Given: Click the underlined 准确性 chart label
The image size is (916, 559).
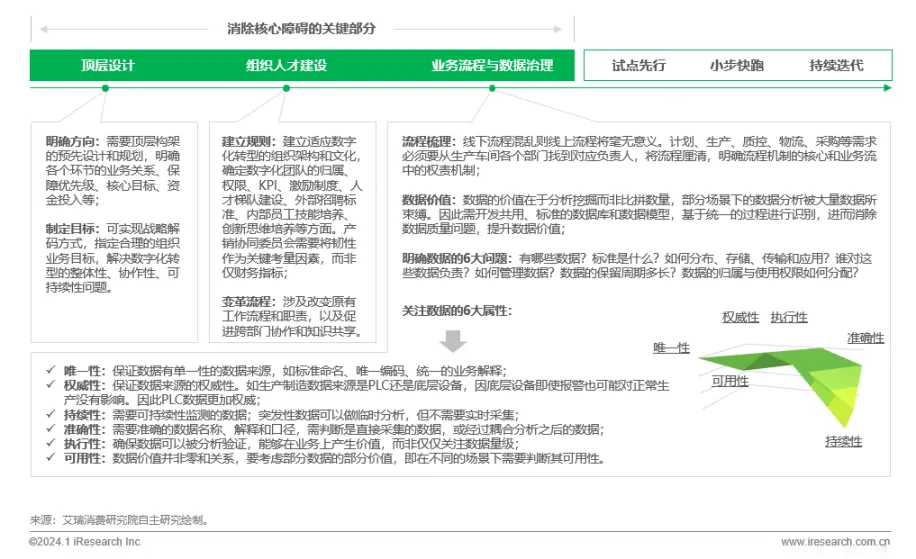Looking at the screenshot, I should point(865,338).
